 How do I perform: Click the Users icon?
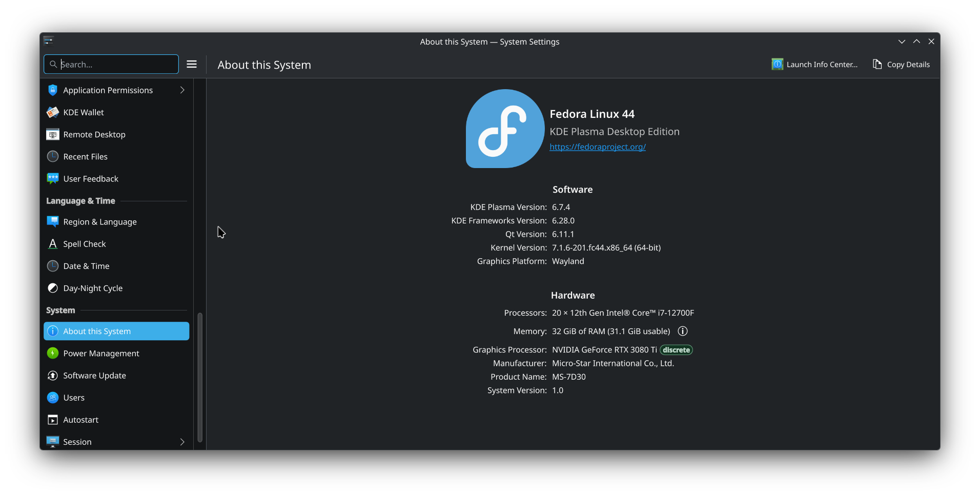[53, 398]
